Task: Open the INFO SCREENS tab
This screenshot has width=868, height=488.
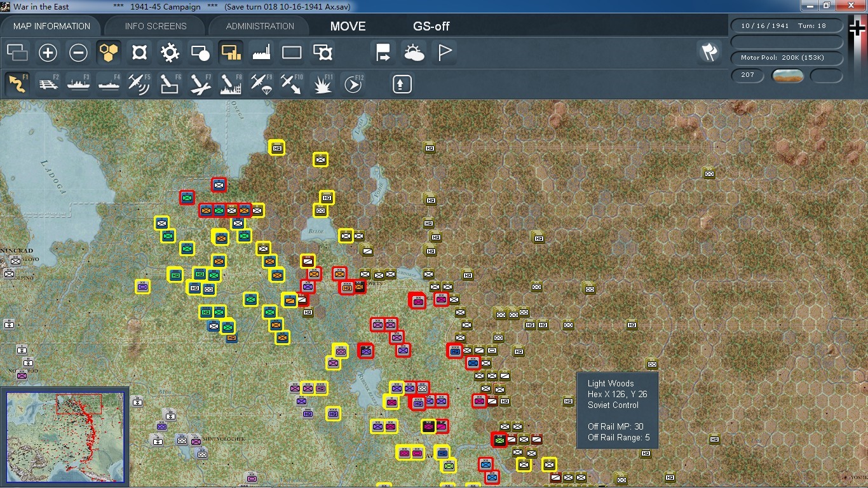Action: (x=156, y=26)
